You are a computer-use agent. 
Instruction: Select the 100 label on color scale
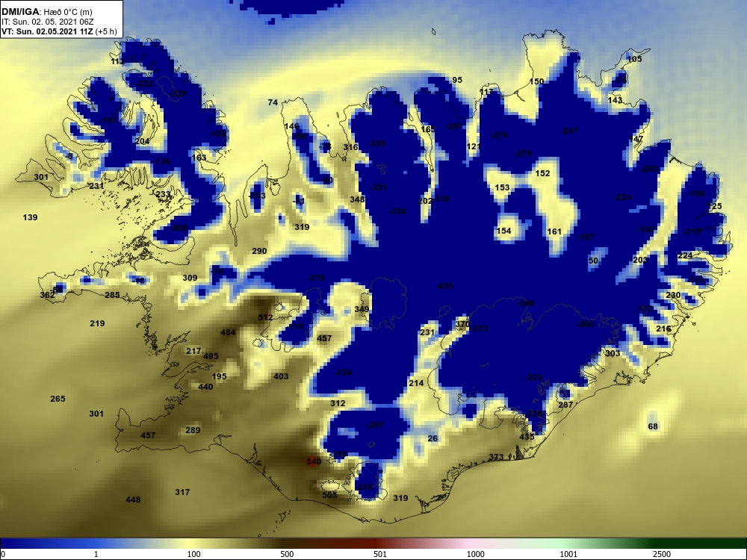tap(193, 554)
